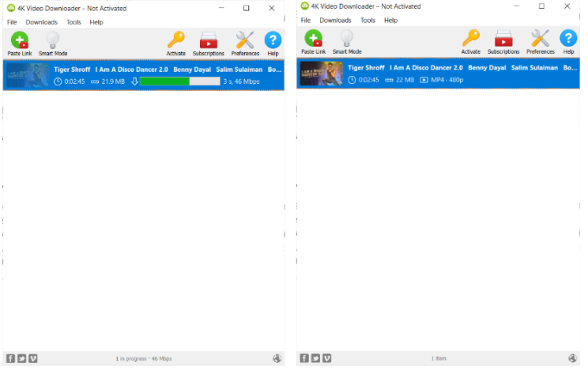Click '0:02:45' duration in right window
The width and height of the screenshot is (588, 370).
(x=368, y=80)
